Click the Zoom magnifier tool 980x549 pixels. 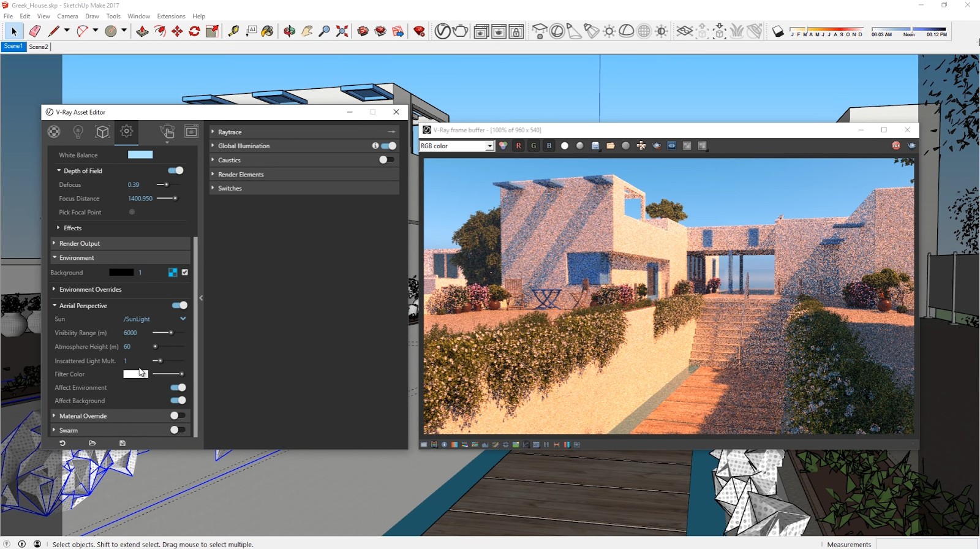click(325, 31)
